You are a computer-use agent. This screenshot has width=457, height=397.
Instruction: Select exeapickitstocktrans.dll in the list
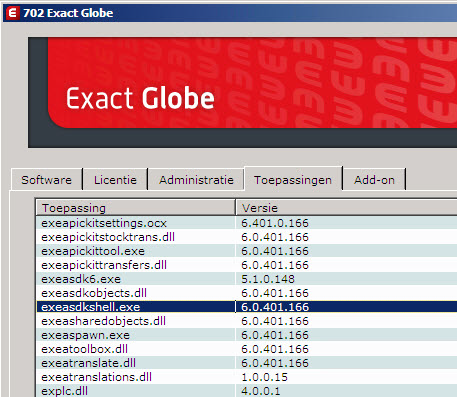[x=247, y=237]
